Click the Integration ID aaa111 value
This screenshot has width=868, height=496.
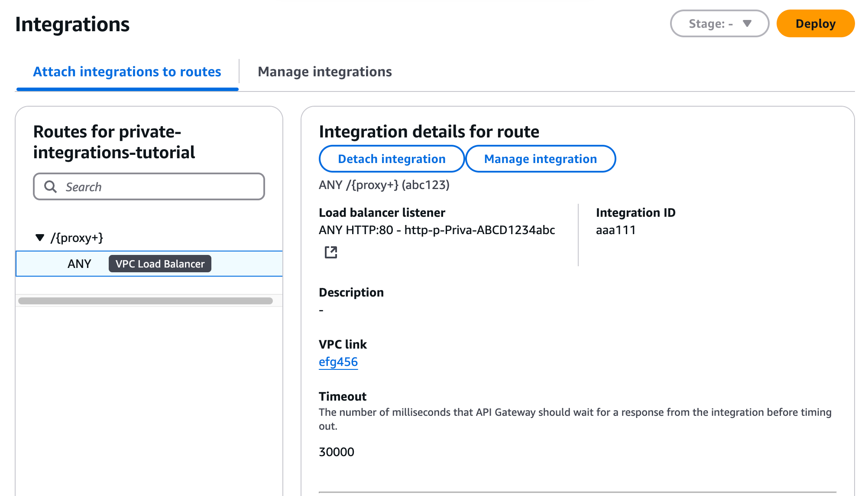pyautogui.click(x=615, y=230)
